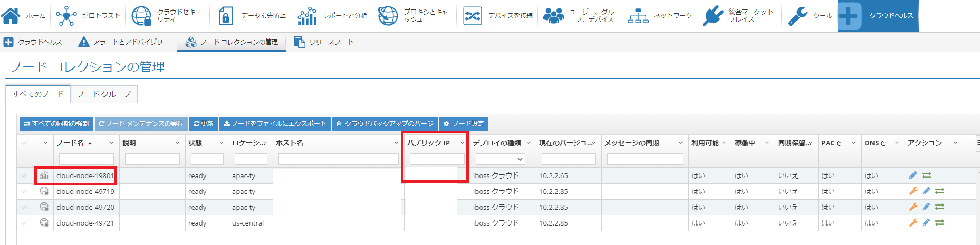Screen dimensions: 980x245
Task: Open アラートとアドバイザリー sub-menu item
Action: (123, 42)
